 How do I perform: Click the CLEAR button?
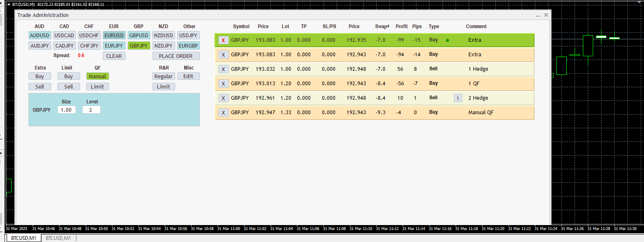pyautogui.click(x=114, y=56)
